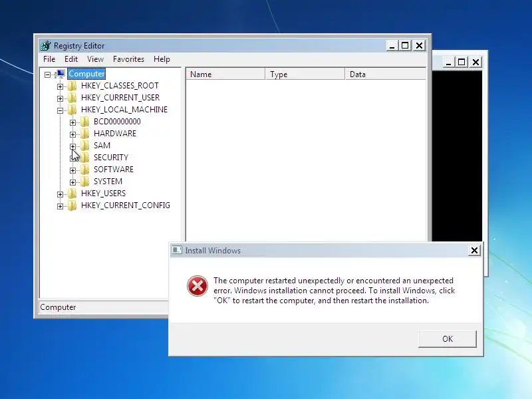Click the HKEY_LOCAL_MACHINE folder icon
Image resolution: width=532 pixels, height=399 pixels.
coord(72,110)
